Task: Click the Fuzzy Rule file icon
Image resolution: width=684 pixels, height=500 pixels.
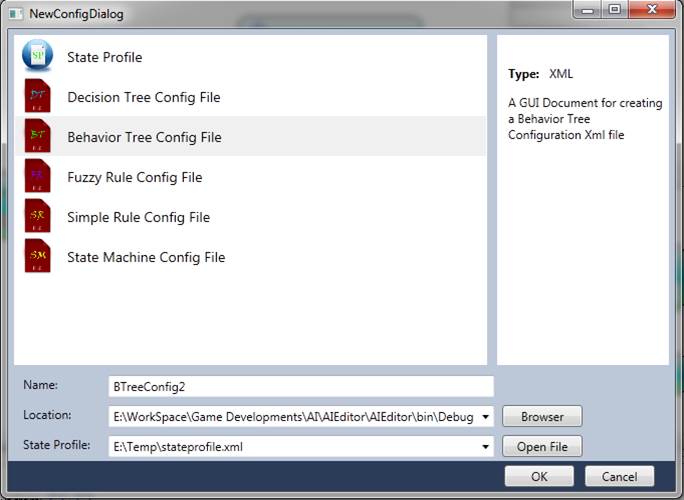Action: (x=37, y=177)
